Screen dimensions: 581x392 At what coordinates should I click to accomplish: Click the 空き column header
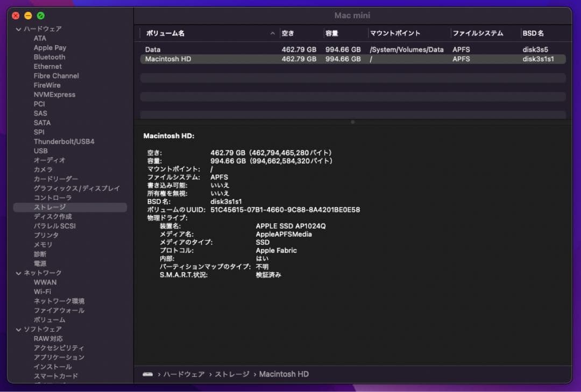point(288,33)
